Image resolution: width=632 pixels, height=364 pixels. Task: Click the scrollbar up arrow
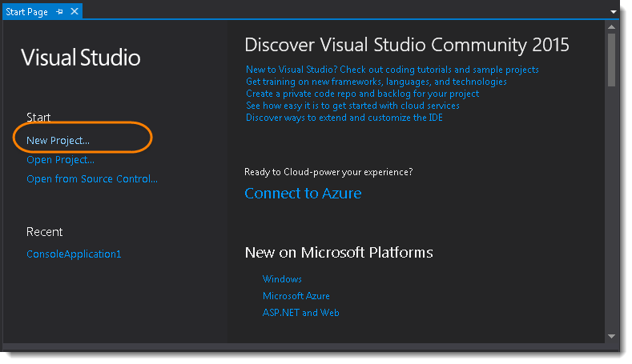[612, 28]
